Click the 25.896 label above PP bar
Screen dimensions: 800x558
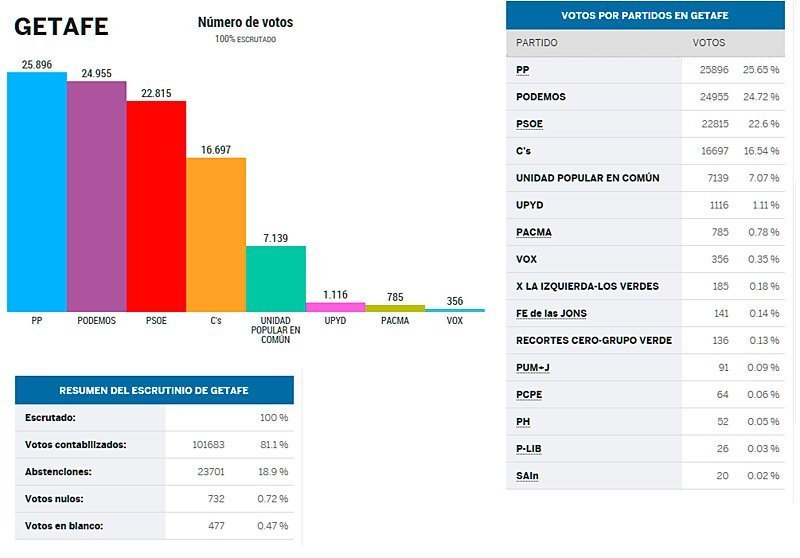37,64
